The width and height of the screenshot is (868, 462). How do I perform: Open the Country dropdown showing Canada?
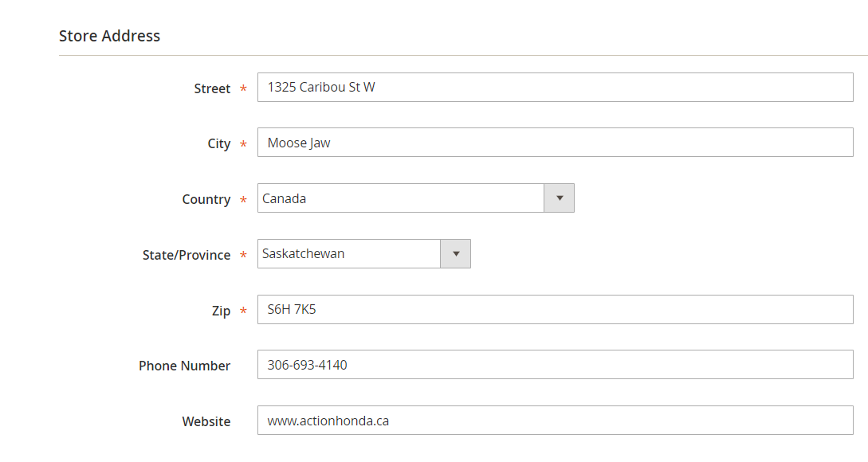[401, 198]
